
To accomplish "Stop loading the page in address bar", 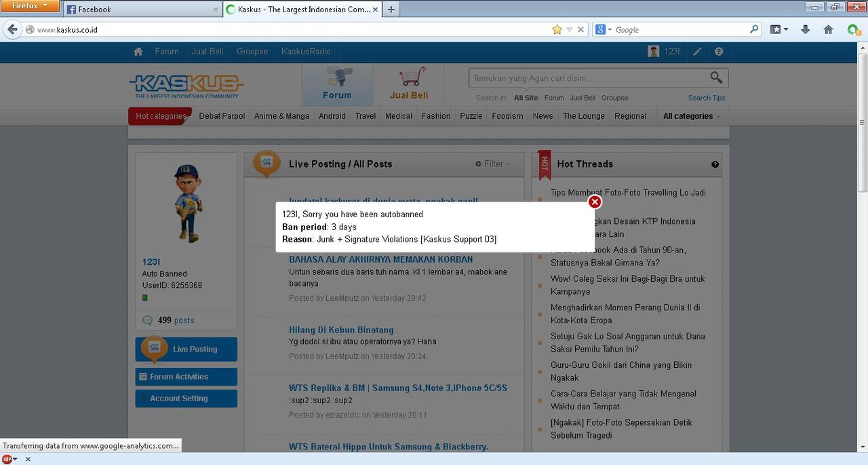I will tap(580, 30).
